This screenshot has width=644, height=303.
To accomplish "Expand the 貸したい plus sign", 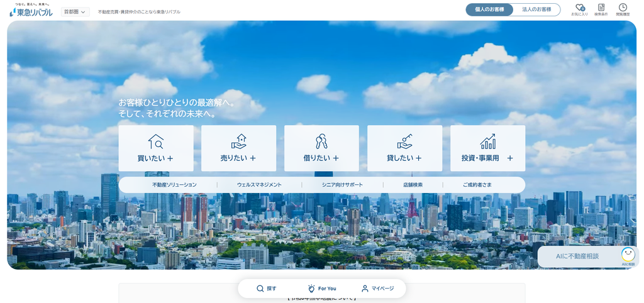I will 418,158.
